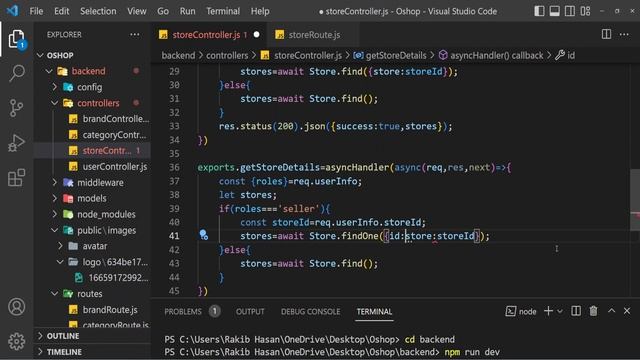Switch to the Problems panel tab
The image size is (640, 360).
pos(192,311)
